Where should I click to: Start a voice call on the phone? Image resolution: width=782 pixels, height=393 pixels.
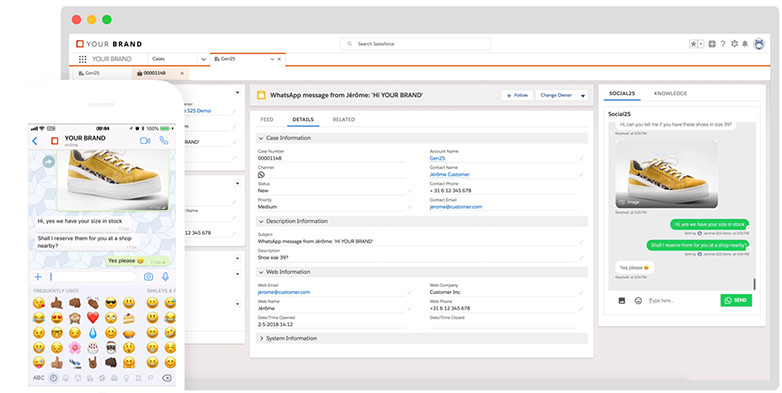[164, 141]
